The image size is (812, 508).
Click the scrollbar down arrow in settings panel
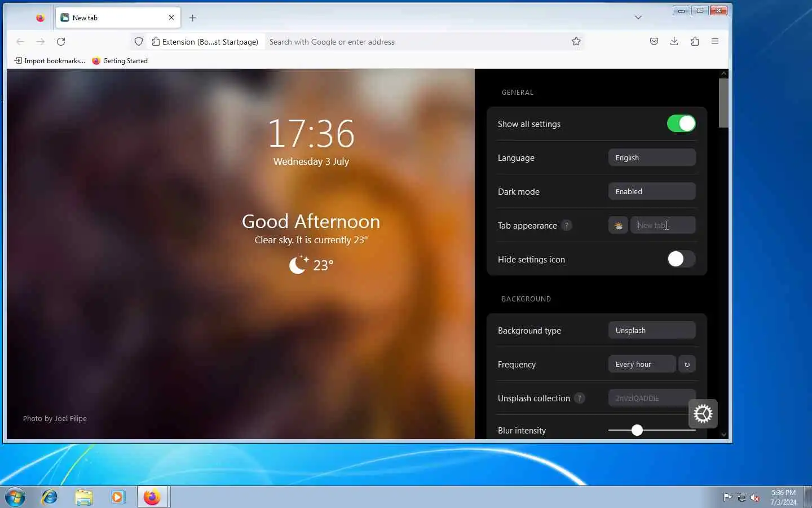coord(723,435)
